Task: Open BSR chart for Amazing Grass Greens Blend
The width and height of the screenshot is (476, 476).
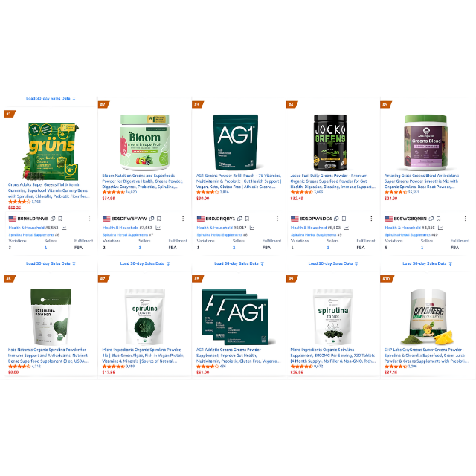Action: click(440, 228)
